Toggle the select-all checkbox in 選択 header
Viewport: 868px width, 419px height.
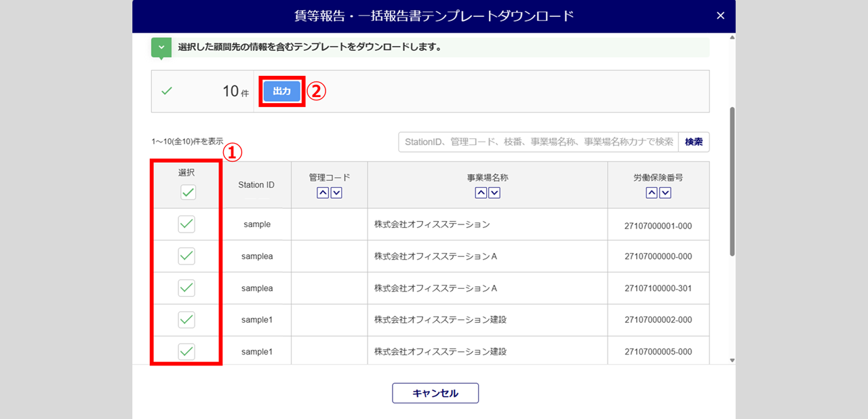(x=188, y=193)
